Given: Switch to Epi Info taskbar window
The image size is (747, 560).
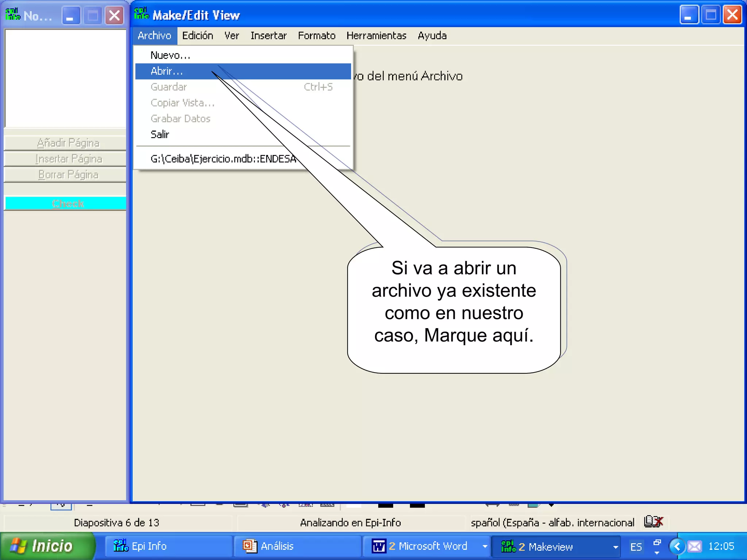Looking at the screenshot, I should click(169, 546).
